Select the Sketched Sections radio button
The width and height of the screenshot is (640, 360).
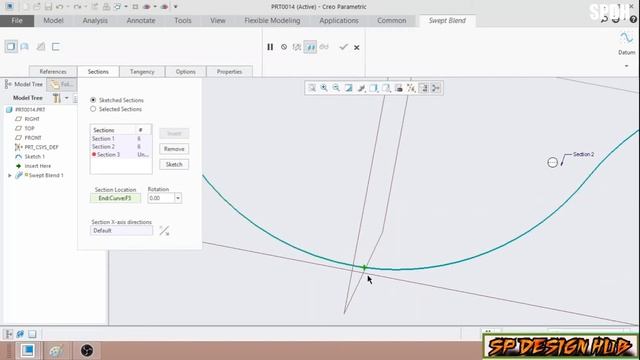pos(93,100)
